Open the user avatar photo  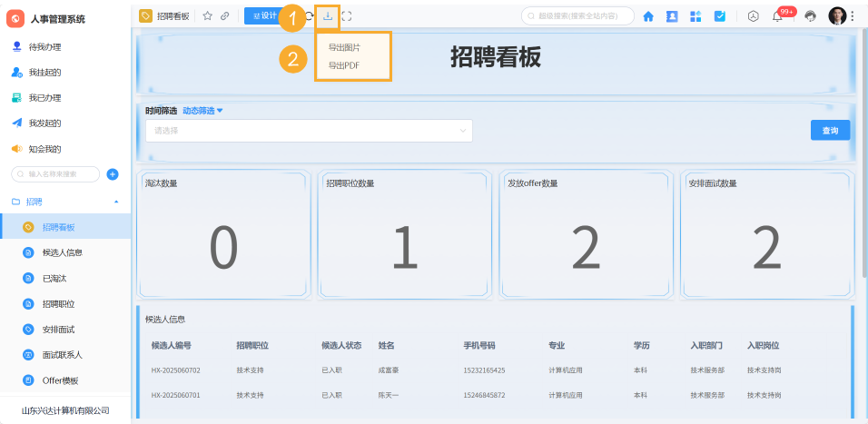(837, 16)
